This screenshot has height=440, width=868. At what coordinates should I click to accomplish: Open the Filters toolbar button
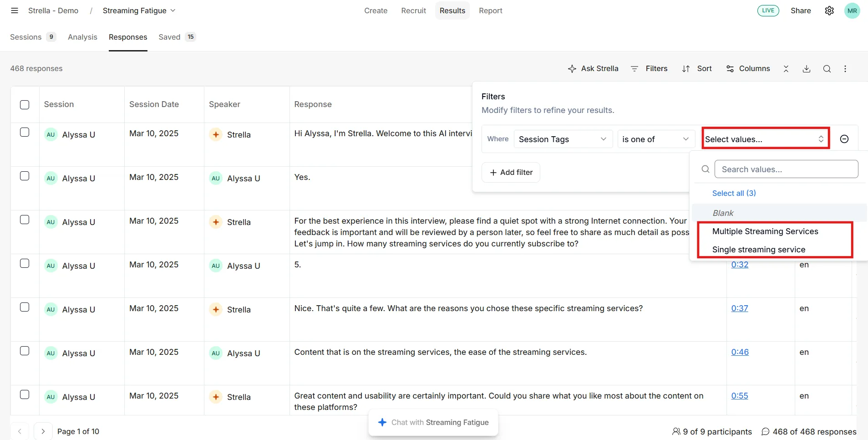pos(649,68)
